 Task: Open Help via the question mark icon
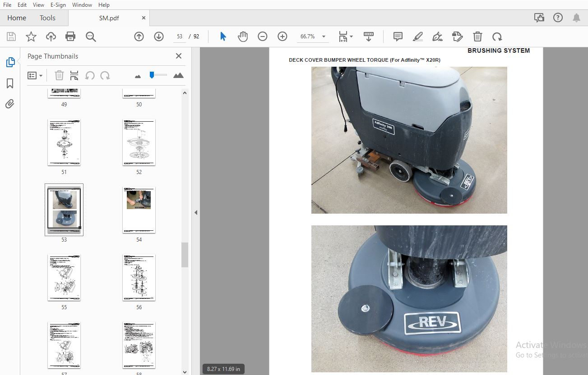coord(558,18)
